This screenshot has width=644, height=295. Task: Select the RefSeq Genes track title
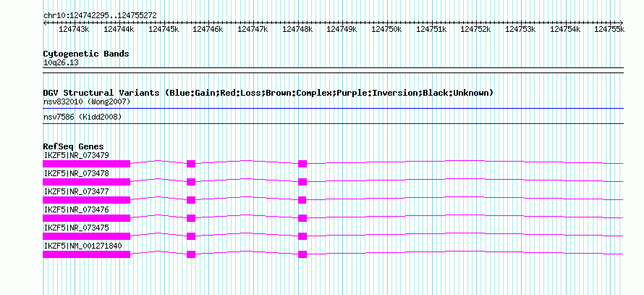(x=74, y=146)
